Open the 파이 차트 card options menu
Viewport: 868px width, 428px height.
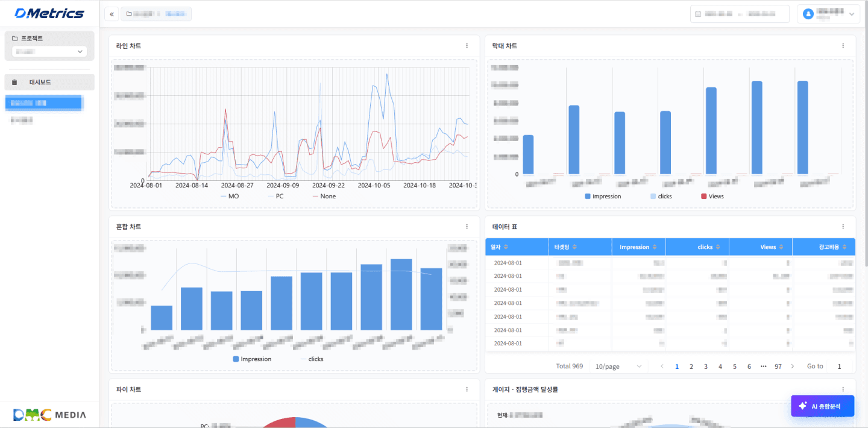coord(467,389)
